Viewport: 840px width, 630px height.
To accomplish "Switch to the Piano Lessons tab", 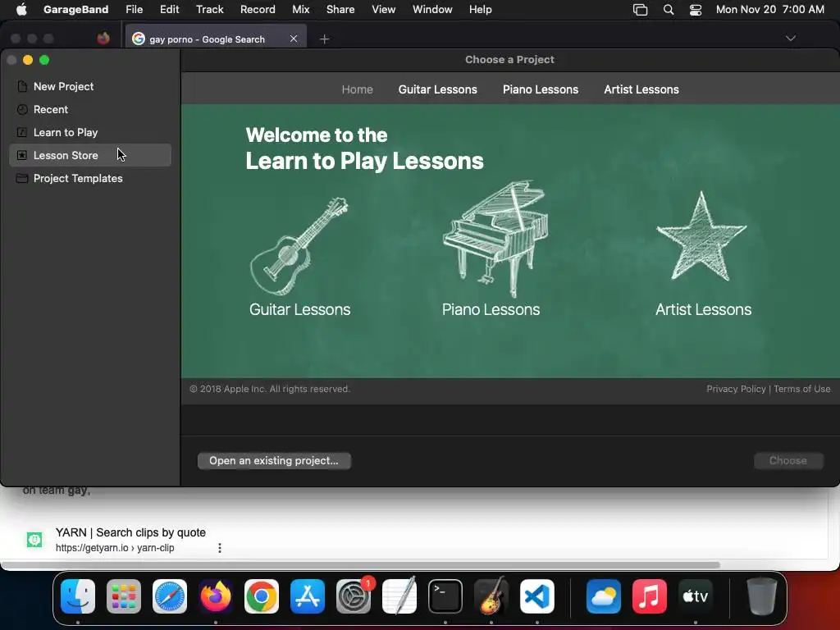I will [x=541, y=89].
